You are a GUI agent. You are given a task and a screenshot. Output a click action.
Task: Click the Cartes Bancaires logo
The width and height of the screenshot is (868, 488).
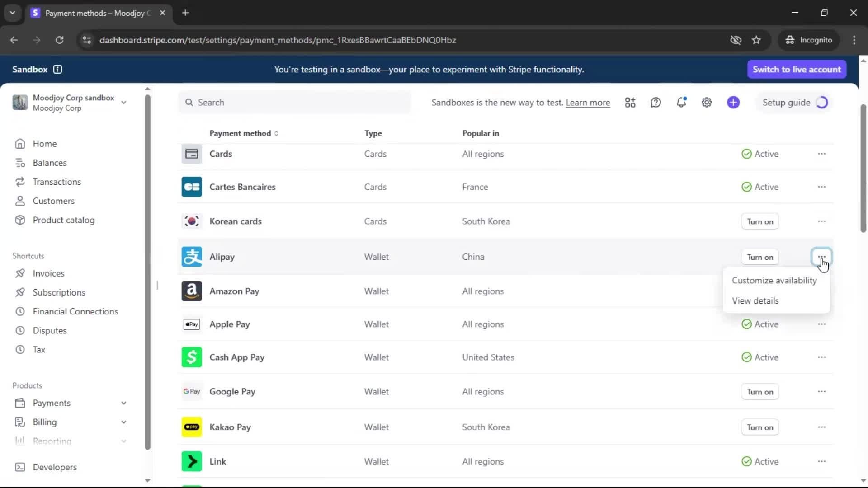(x=192, y=187)
